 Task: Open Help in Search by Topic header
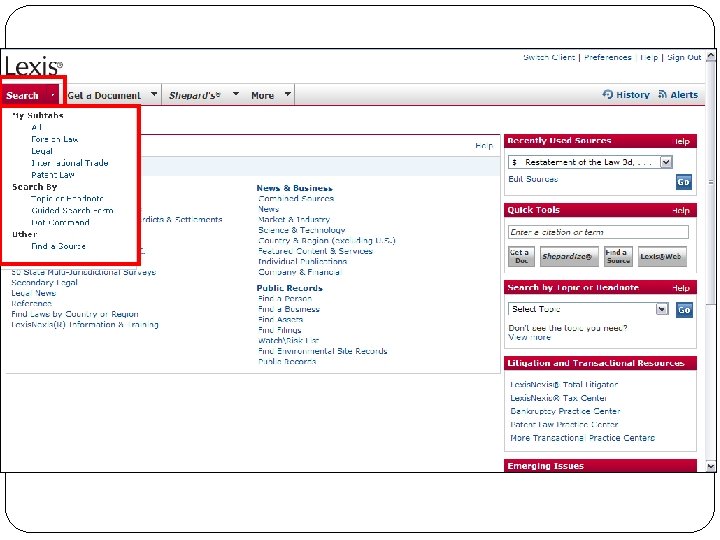681,288
